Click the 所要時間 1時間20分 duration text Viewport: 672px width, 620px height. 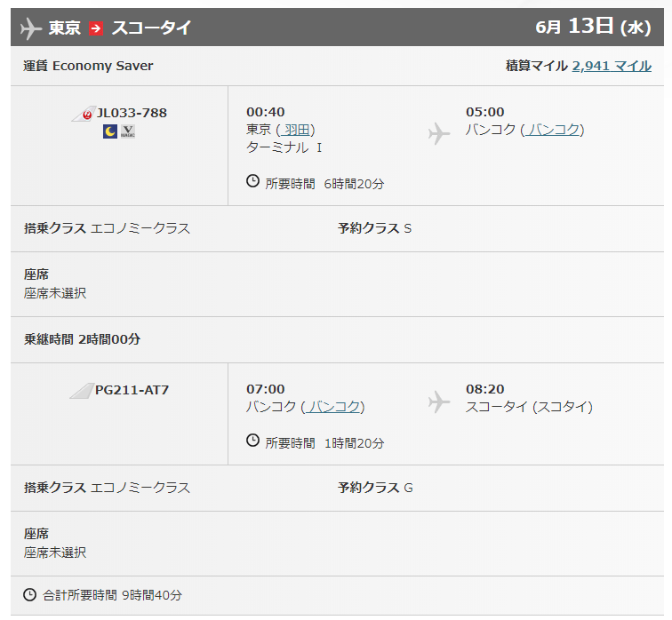[x=324, y=443]
